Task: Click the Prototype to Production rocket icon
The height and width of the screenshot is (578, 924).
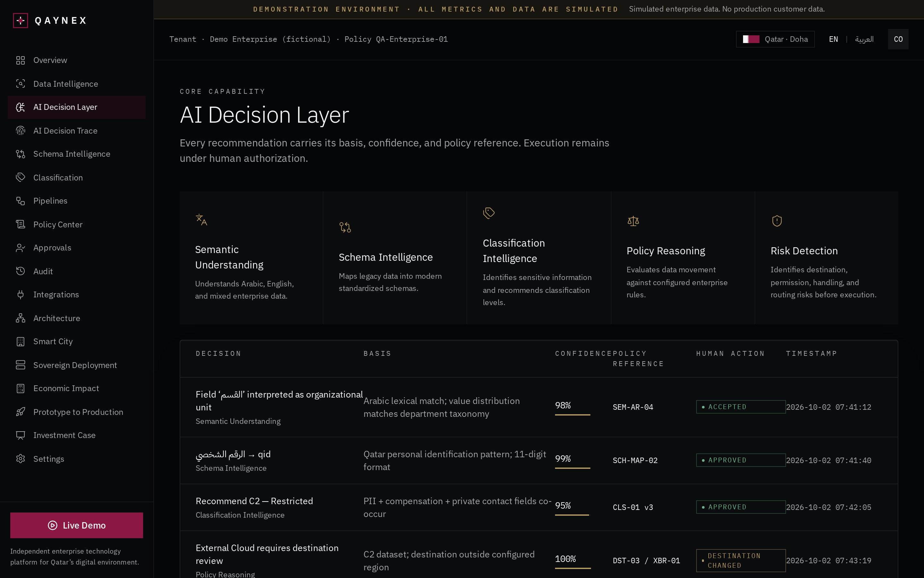Action: [21, 412]
